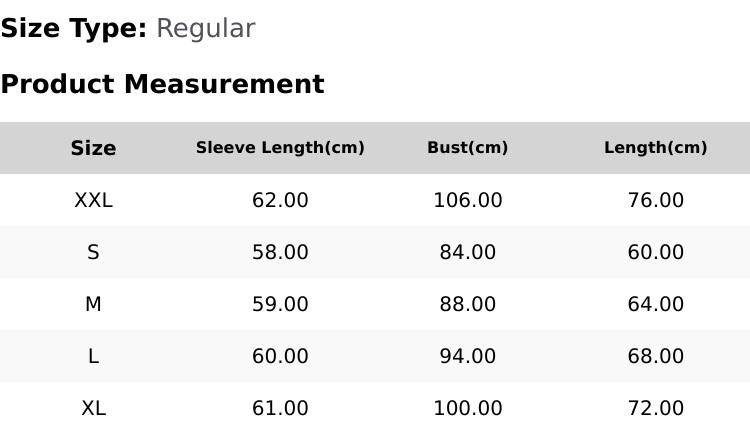Click the XXL bust value 106.00

[x=468, y=200]
